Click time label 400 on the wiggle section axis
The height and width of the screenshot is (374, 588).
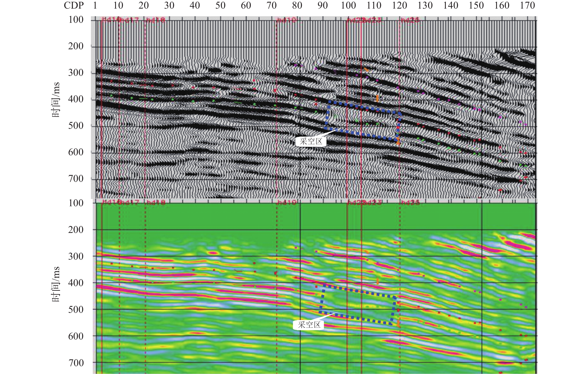tap(76, 99)
